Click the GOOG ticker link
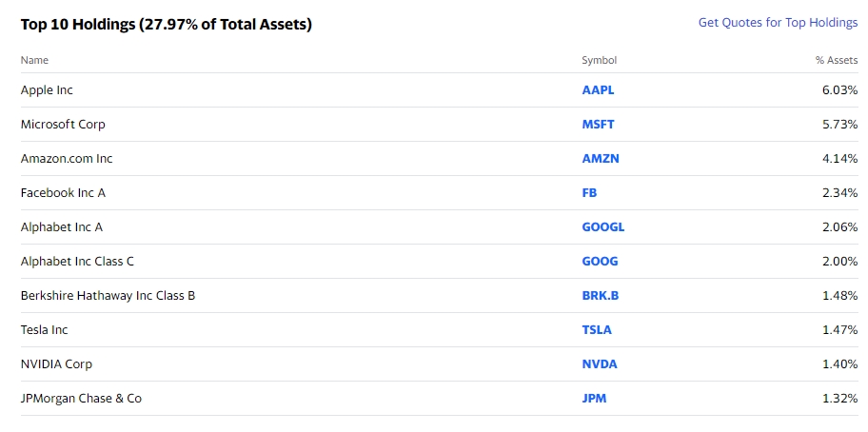Screen dimensions: 868x432 (600, 262)
